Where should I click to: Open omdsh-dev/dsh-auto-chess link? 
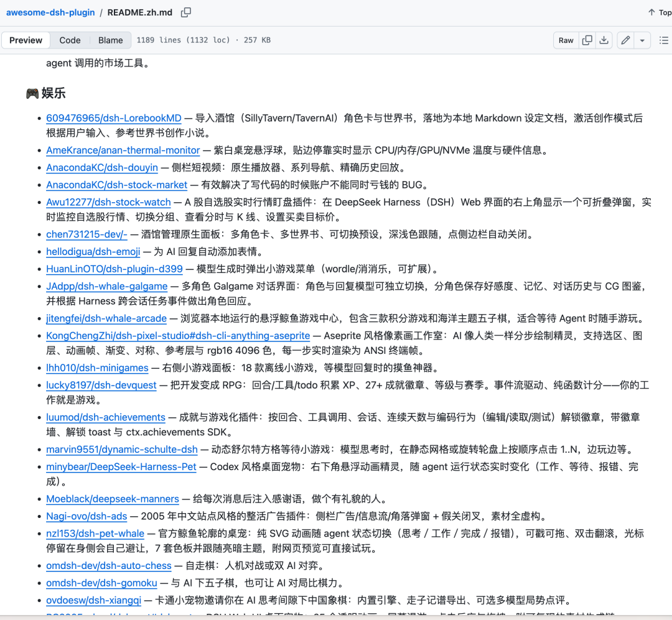[109, 565]
